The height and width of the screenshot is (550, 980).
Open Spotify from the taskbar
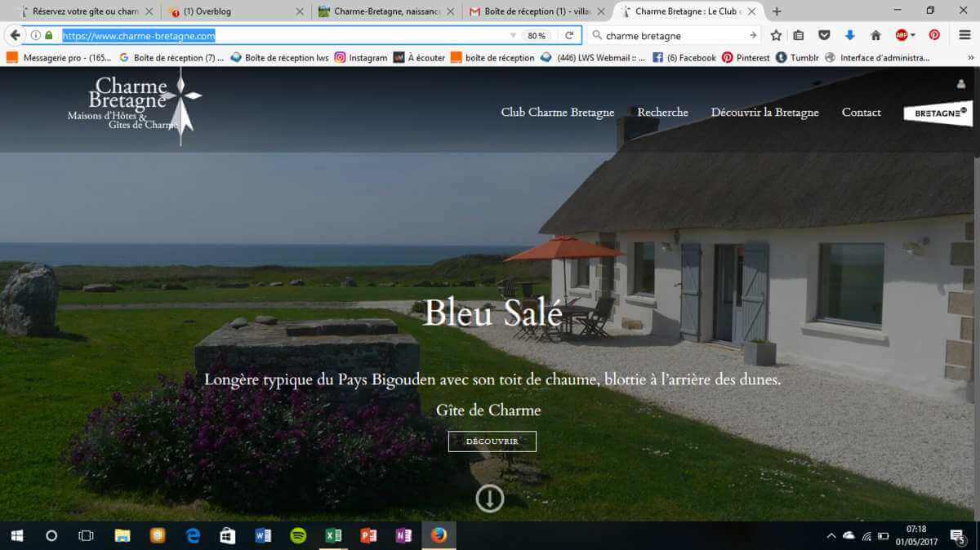[x=298, y=536]
